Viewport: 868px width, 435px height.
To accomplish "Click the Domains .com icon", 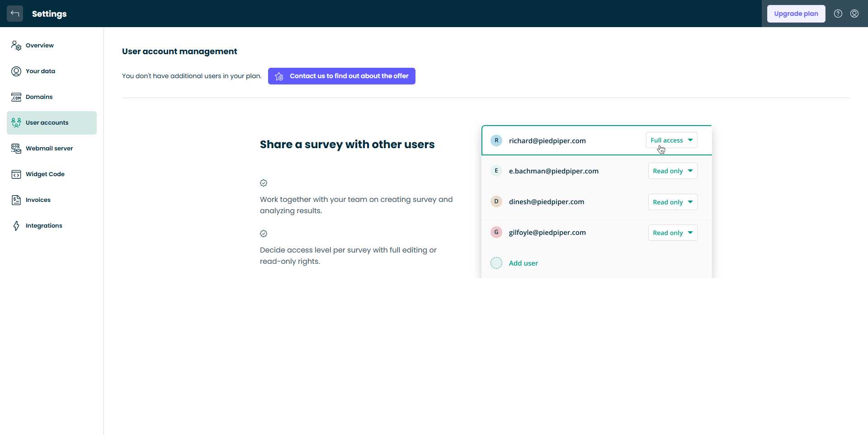I will point(16,97).
